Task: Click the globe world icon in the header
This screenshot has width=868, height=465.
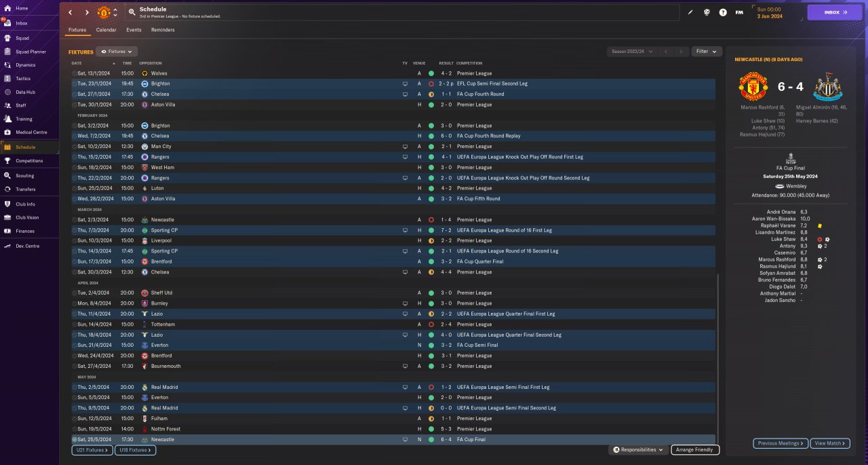Action: pos(707,12)
